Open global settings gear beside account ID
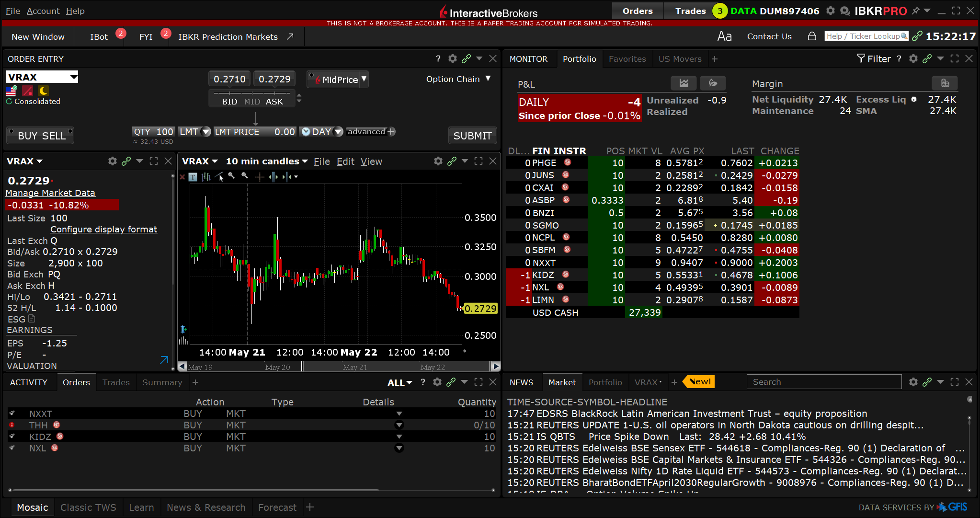Image resolution: width=980 pixels, height=518 pixels. (x=831, y=11)
